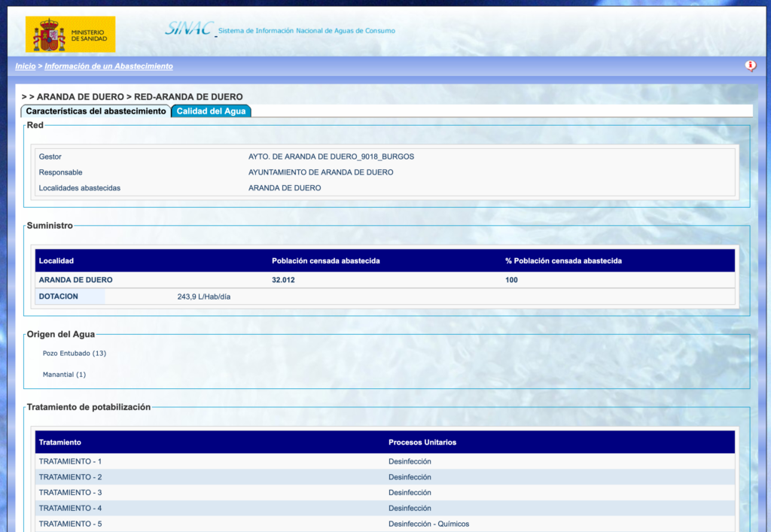Screen dimensions: 771x532
Task: Click the Ministerio de Sanidad logo
Action: pyautogui.click(x=70, y=35)
